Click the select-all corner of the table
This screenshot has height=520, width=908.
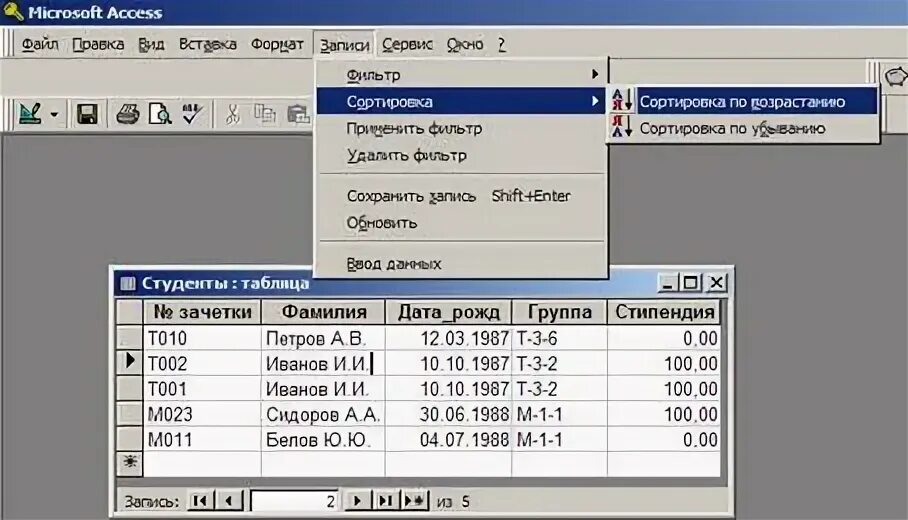[x=130, y=312]
